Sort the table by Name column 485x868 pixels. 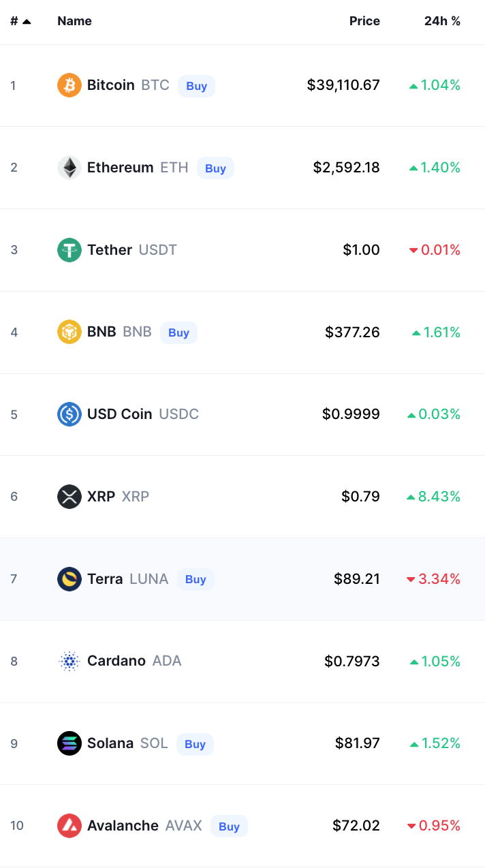74,21
